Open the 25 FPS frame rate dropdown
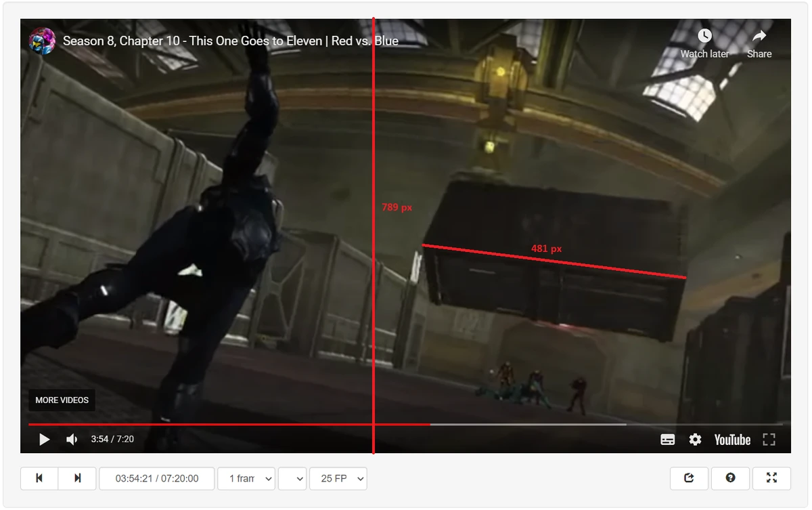This screenshot has width=812, height=510. [x=338, y=478]
